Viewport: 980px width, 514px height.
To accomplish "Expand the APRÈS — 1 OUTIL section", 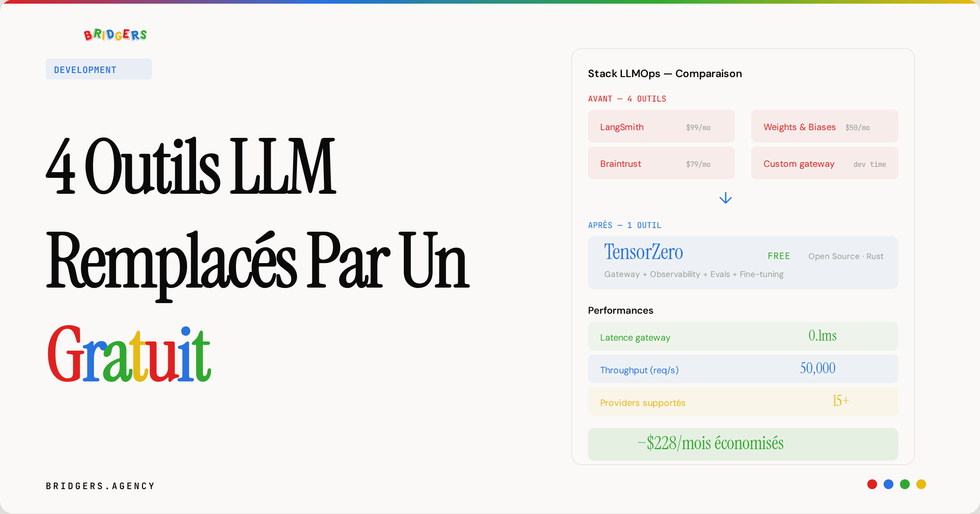I will [625, 225].
